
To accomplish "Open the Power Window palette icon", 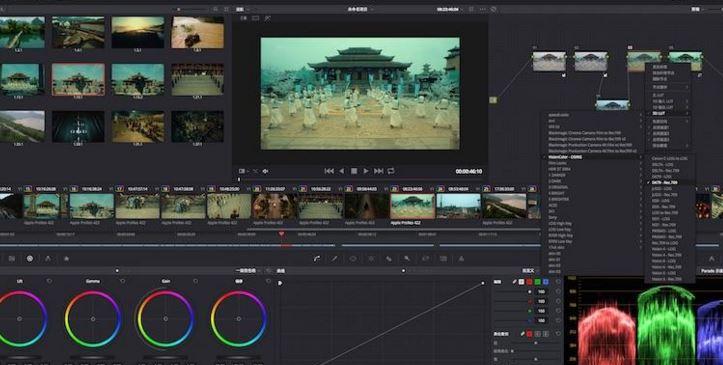I will [x=353, y=259].
